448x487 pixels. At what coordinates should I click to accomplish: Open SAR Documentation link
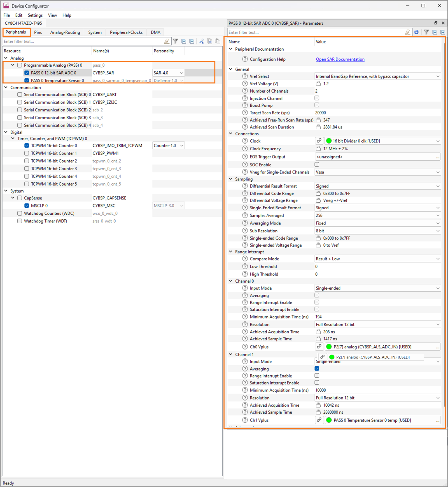(340, 59)
